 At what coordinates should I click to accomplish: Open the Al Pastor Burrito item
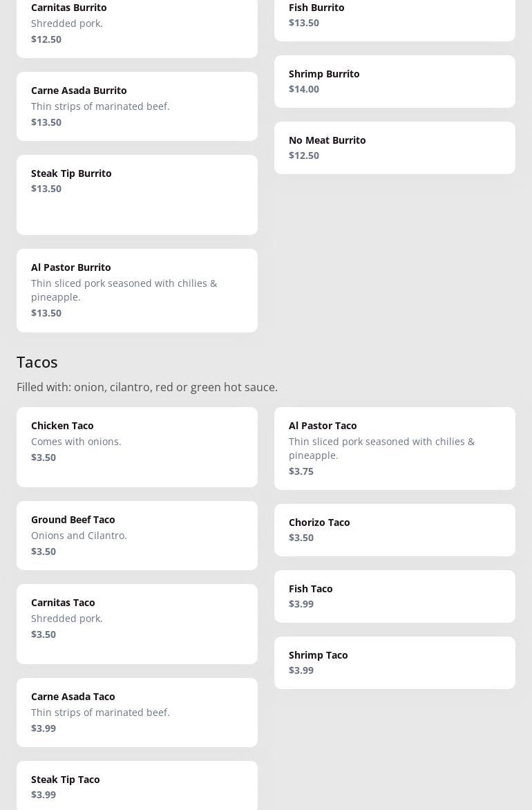(x=137, y=290)
